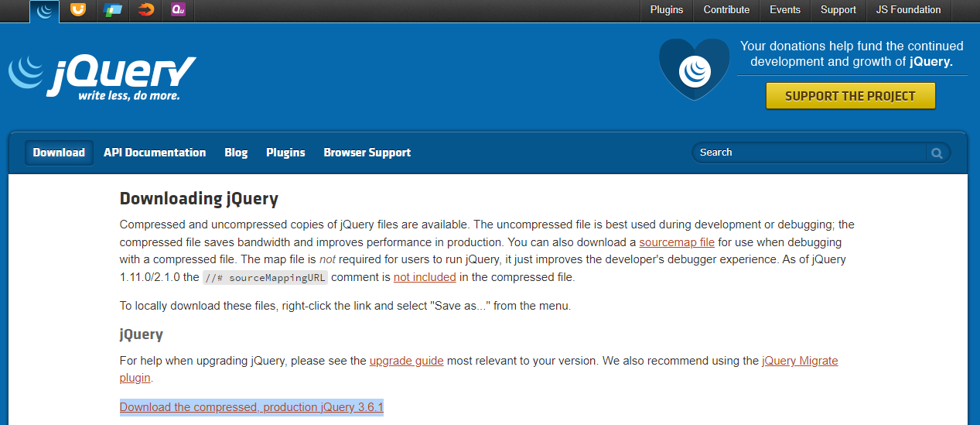
Task: Open Events in the top bar
Action: point(785,10)
